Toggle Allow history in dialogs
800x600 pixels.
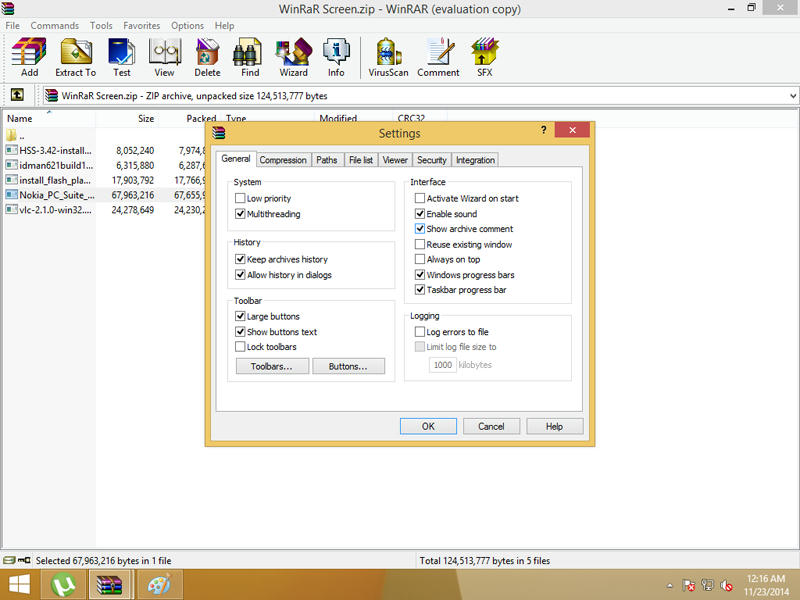click(240, 274)
